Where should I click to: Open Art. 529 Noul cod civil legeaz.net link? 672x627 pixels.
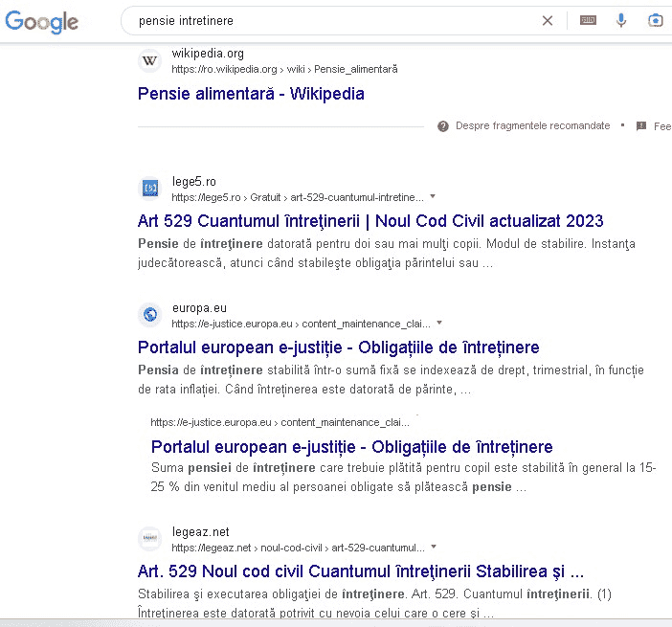360,572
